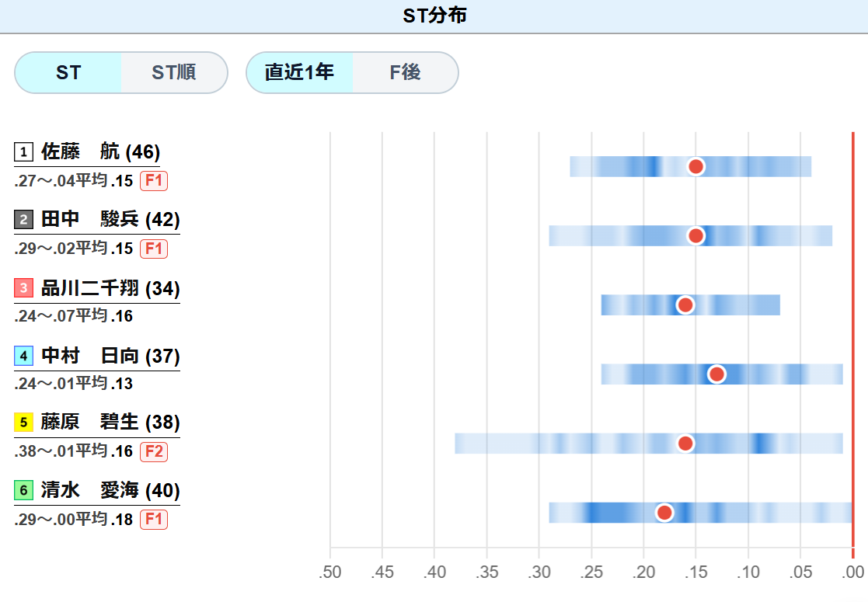868x602 pixels.
Task: Click 藤原 碧生 ST distribution bar
Action: pos(649,444)
